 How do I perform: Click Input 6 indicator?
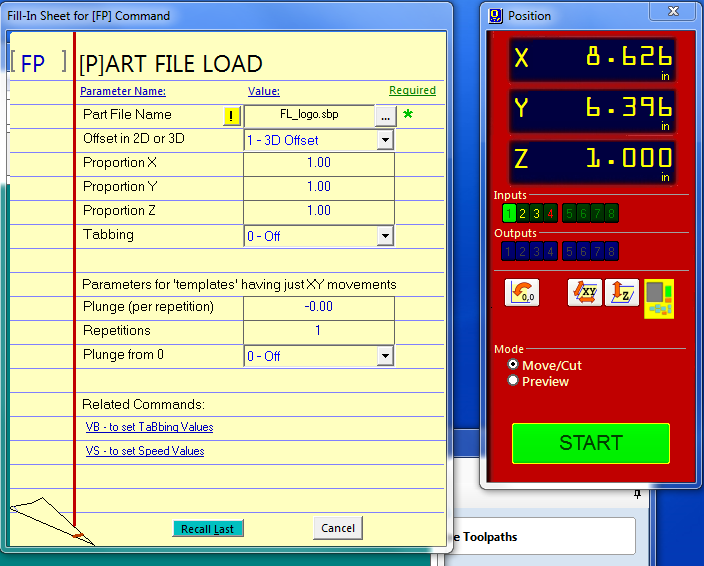coord(583,213)
